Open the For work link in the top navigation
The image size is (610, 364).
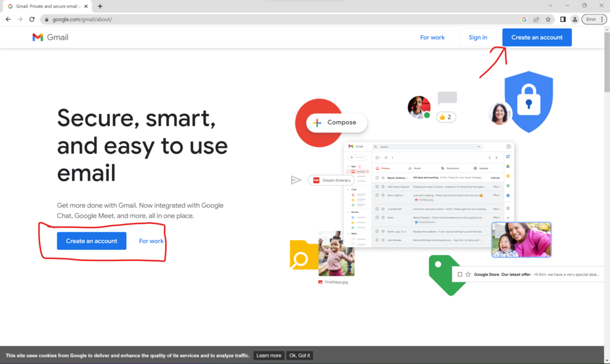[x=432, y=38]
